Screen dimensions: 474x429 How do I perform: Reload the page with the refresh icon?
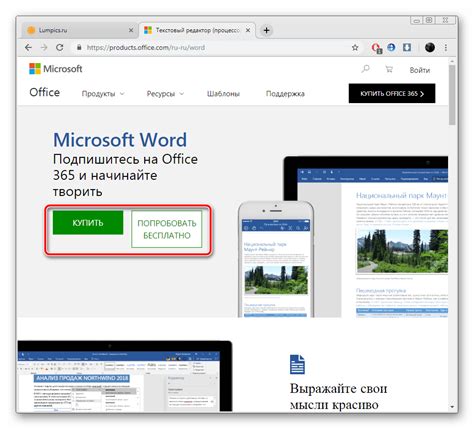(x=60, y=48)
